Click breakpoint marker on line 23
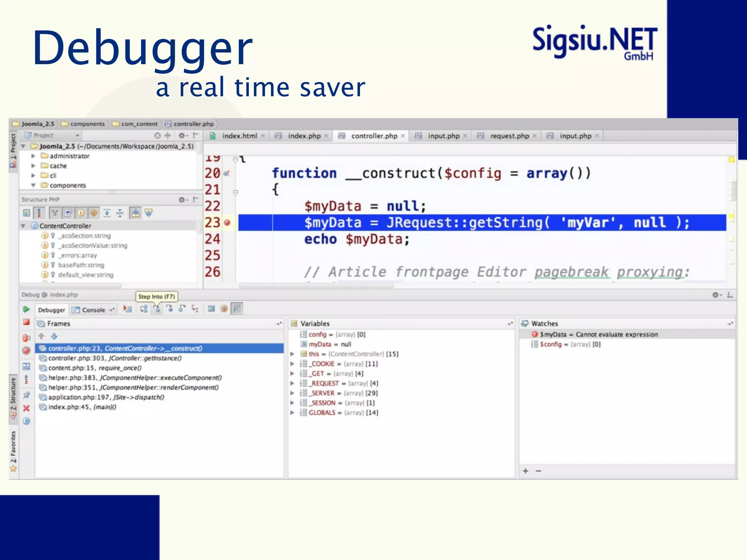Viewport: 747px width, 560px height. coord(227,222)
